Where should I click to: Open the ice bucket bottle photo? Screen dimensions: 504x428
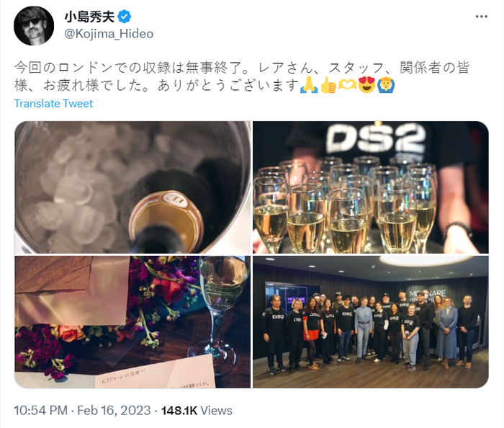pyautogui.click(x=132, y=187)
